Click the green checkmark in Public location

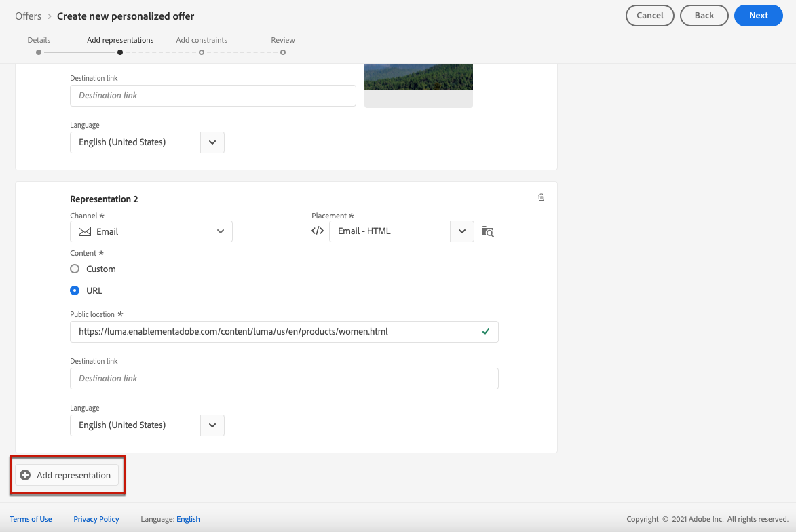486,332
